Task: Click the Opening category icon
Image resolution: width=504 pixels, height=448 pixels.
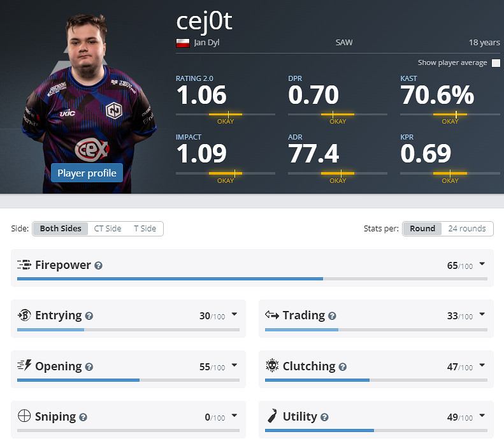Action: [x=24, y=366]
